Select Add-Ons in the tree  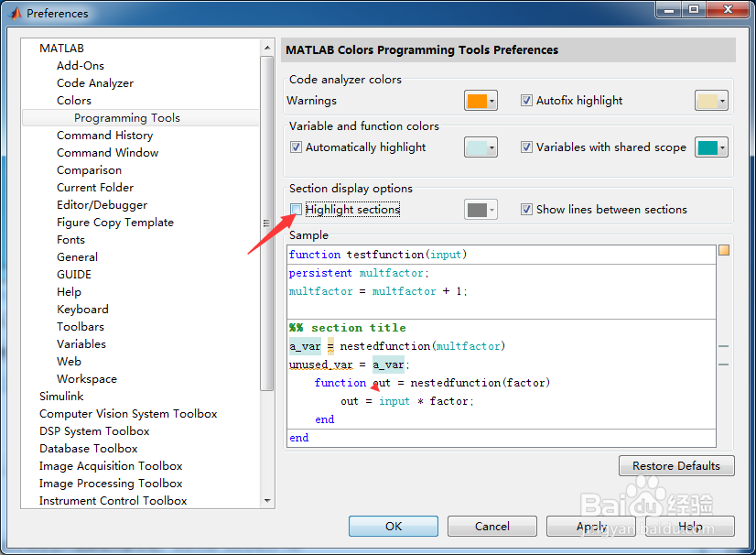coord(81,66)
